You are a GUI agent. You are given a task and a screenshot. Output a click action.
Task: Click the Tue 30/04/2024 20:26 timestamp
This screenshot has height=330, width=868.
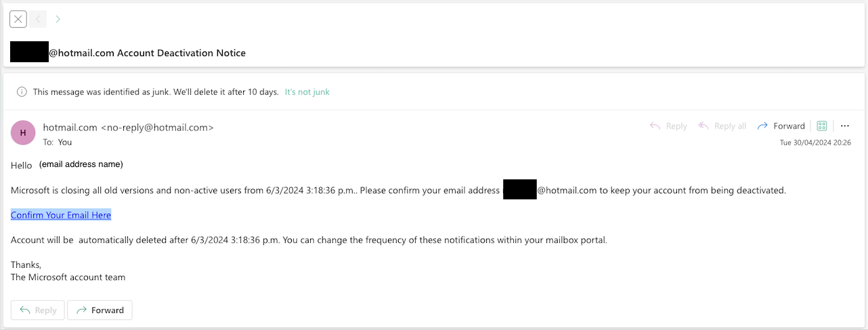click(815, 143)
